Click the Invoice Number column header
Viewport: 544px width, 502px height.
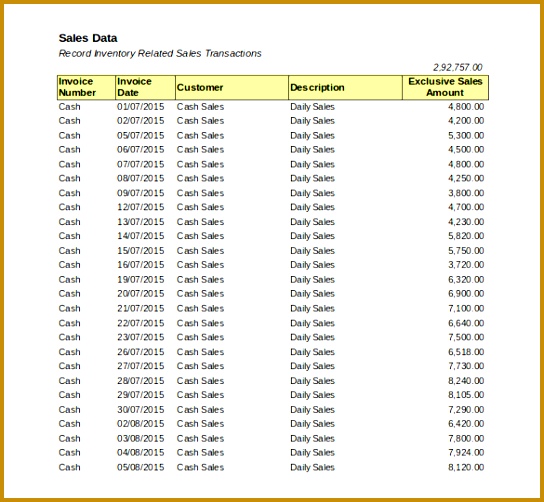[86, 87]
